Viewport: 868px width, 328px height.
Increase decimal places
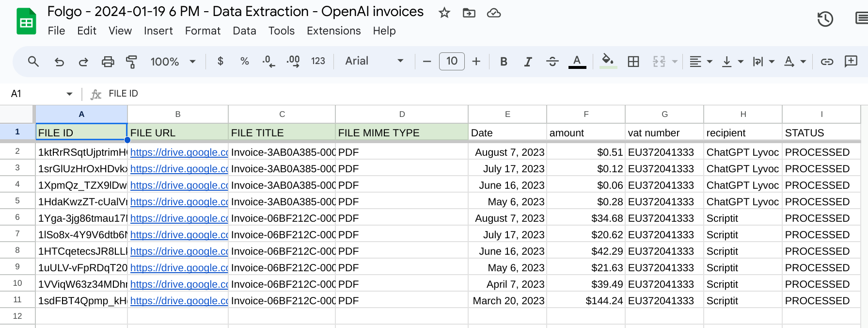(x=293, y=61)
